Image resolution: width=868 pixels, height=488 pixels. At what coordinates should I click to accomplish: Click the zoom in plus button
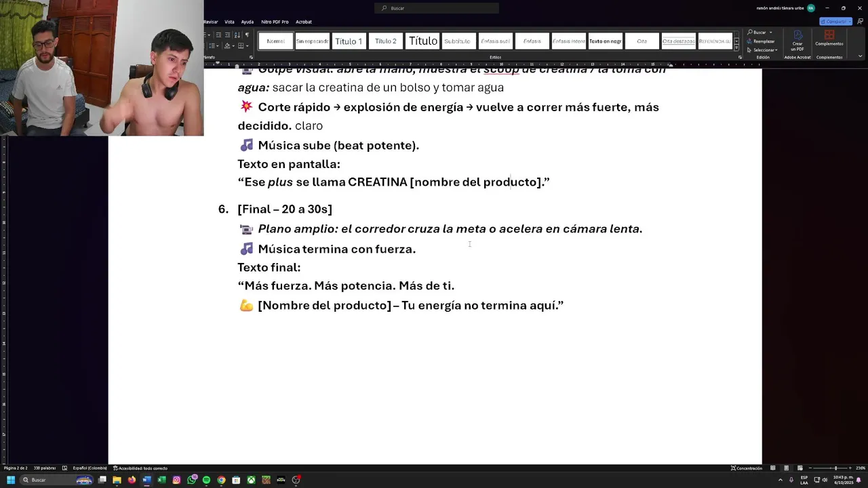point(850,468)
